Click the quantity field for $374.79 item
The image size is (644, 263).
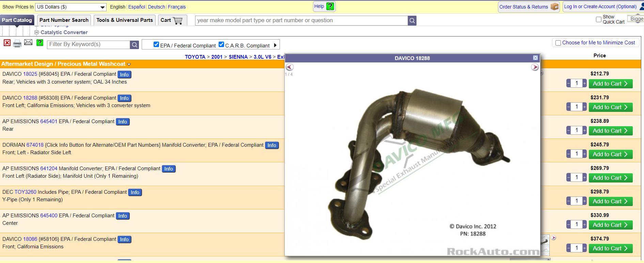577,248
